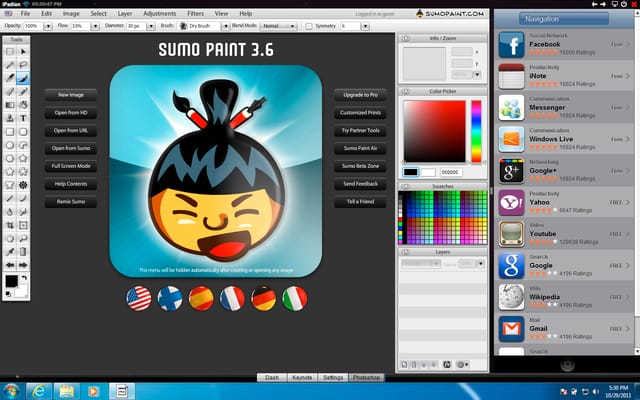Collapse the Swatches panel
Image resolution: width=640 pixels, height=400 pixels.
click(405, 187)
